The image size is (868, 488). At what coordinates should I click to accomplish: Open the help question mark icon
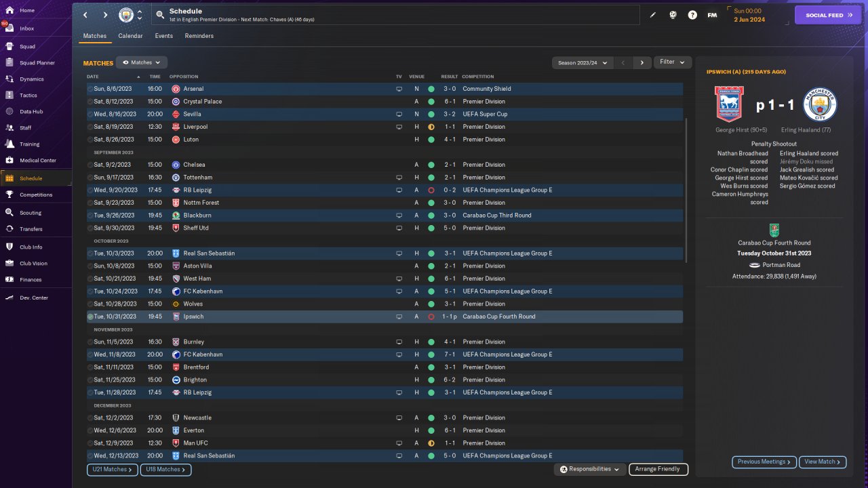[x=692, y=15]
